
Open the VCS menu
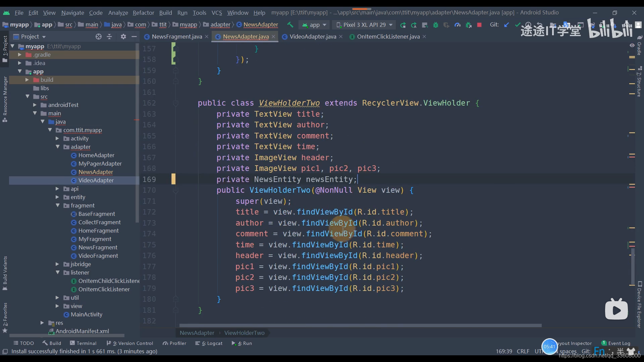(x=217, y=13)
